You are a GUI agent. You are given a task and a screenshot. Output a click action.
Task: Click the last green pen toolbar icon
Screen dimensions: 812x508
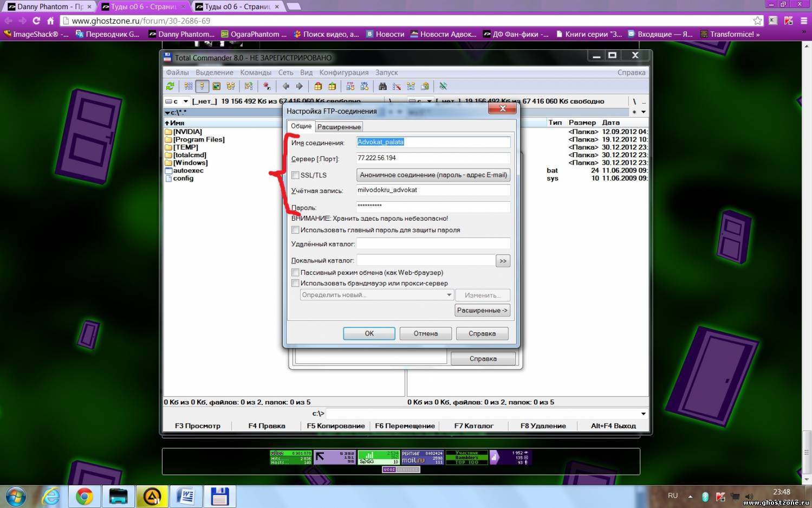pos(443,86)
